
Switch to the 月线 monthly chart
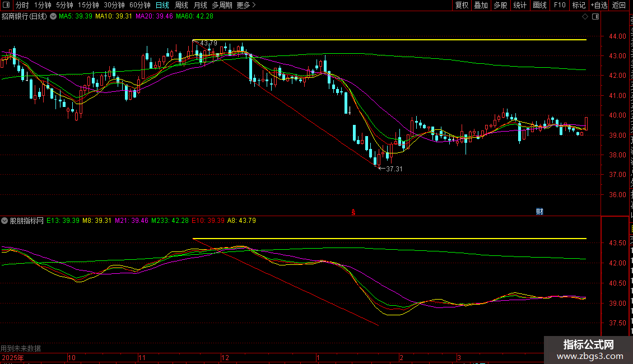(x=200, y=5)
